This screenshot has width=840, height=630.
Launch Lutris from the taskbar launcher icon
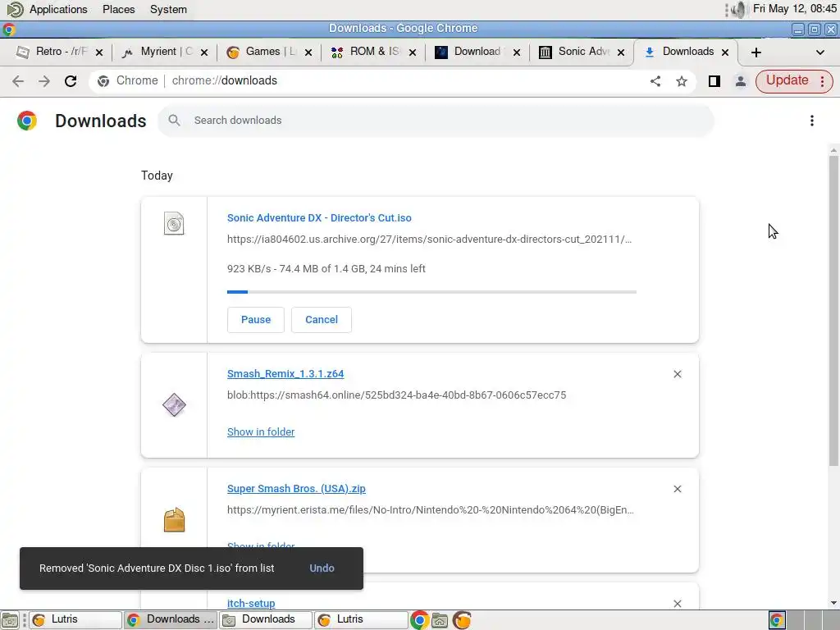[x=462, y=620]
